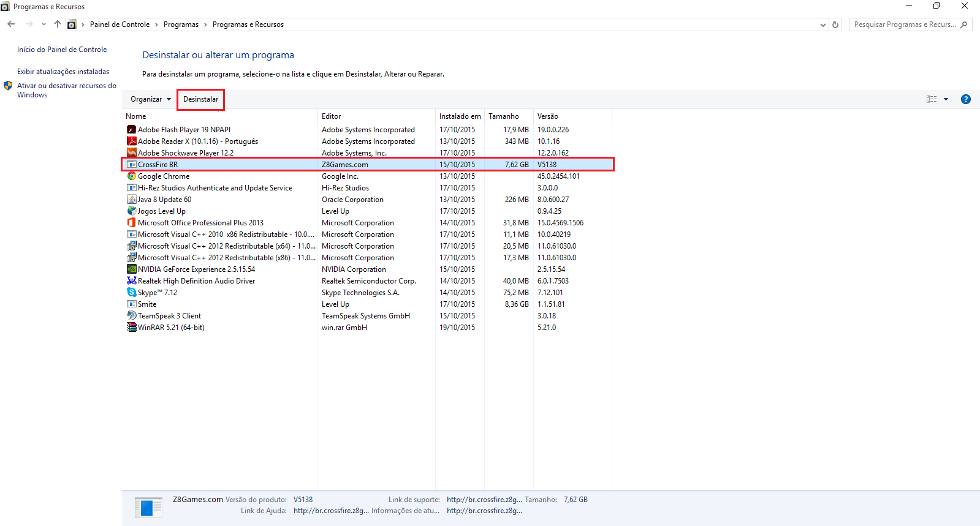Click the Control Panel icon in address bar
Image resolution: width=980 pixels, height=526 pixels.
72,24
